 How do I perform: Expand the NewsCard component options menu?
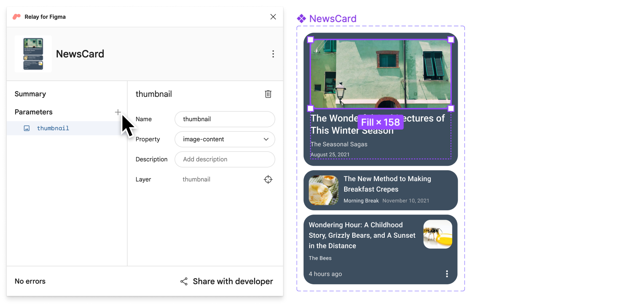[x=271, y=54]
